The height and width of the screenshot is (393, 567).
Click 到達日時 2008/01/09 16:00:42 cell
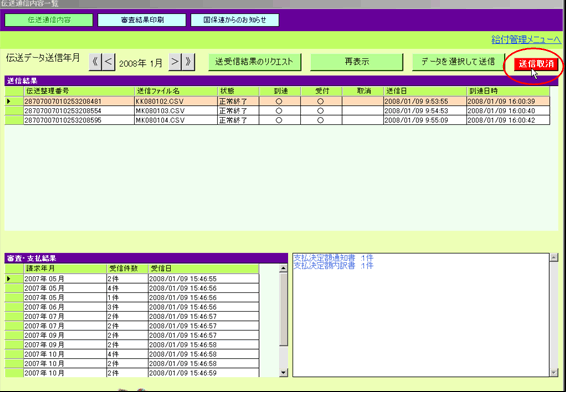pyautogui.click(x=508, y=120)
